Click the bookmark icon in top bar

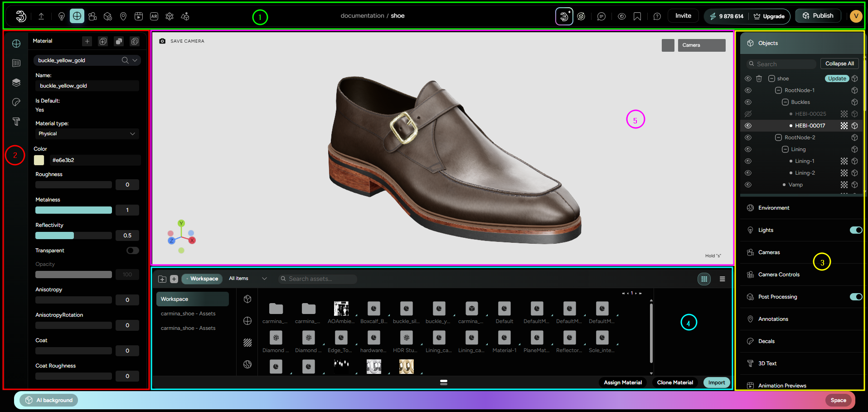pos(637,16)
